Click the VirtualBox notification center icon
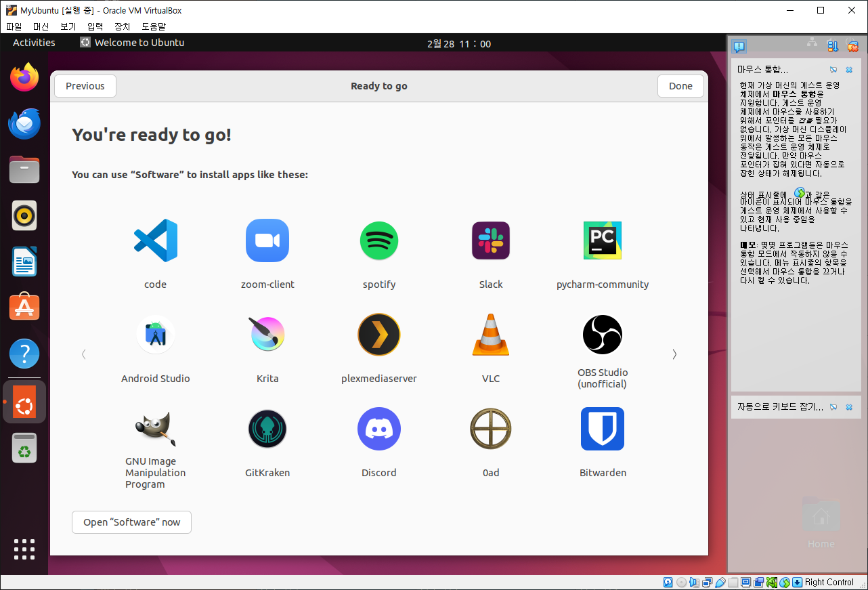868x590 pixels. [739, 46]
